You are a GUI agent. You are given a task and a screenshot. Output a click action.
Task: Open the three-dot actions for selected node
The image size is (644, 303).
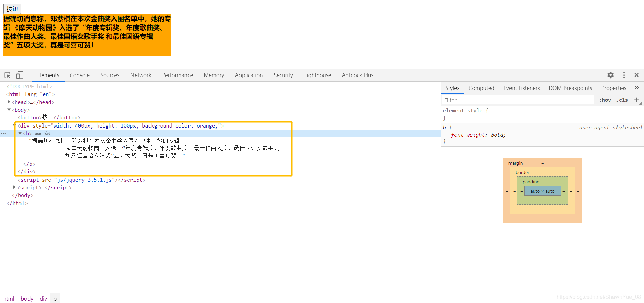[3, 134]
